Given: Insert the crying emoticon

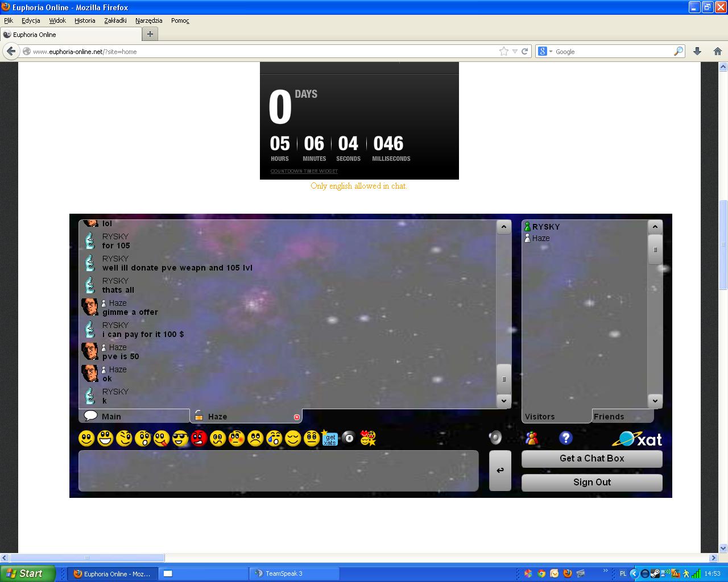Looking at the screenshot, I should point(274,438).
